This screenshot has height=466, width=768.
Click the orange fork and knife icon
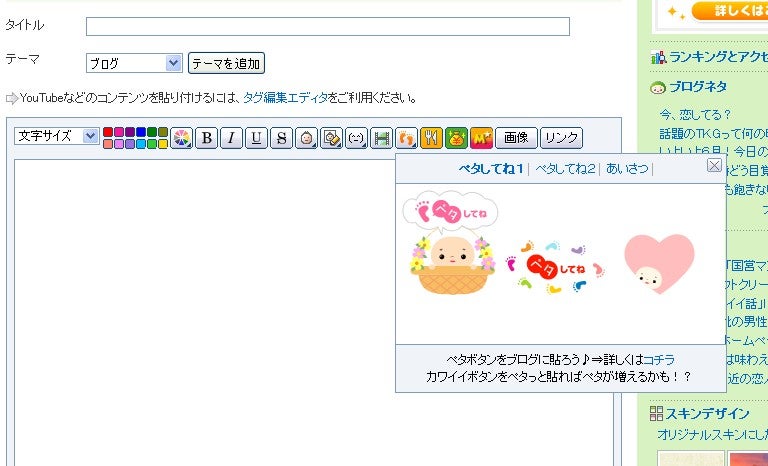(432, 138)
